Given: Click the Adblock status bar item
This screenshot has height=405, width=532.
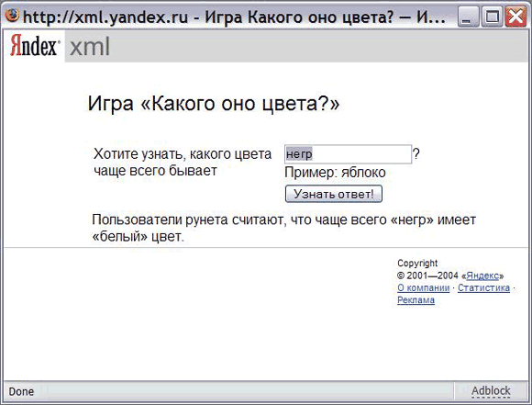Looking at the screenshot, I should (491, 390).
